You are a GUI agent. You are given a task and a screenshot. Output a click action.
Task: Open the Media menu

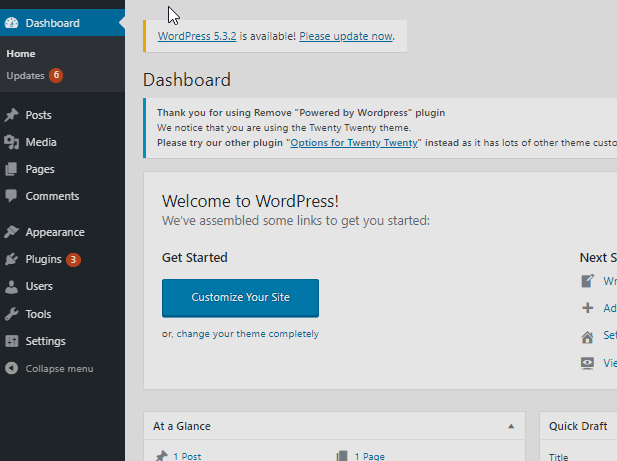pyautogui.click(x=41, y=142)
